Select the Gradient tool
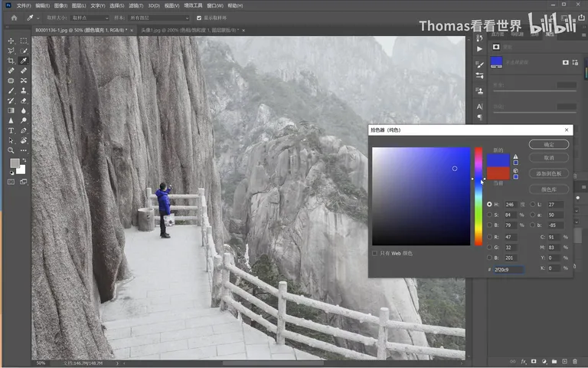The width and height of the screenshot is (588, 368). [11, 110]
